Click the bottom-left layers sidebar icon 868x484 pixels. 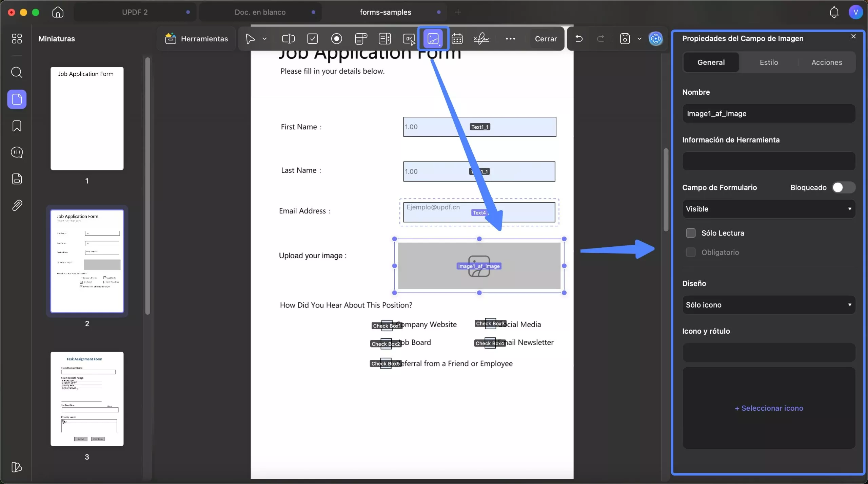coord(17,467)
